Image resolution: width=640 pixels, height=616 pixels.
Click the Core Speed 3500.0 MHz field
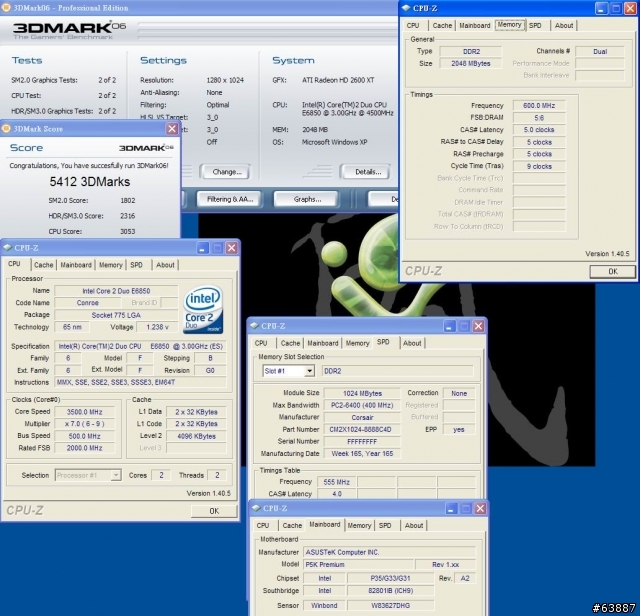click(x=85, y=411)
